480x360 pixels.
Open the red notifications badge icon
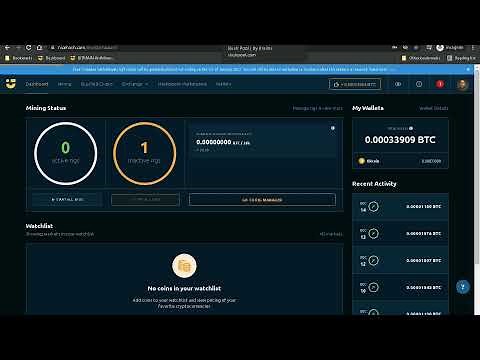440,84
